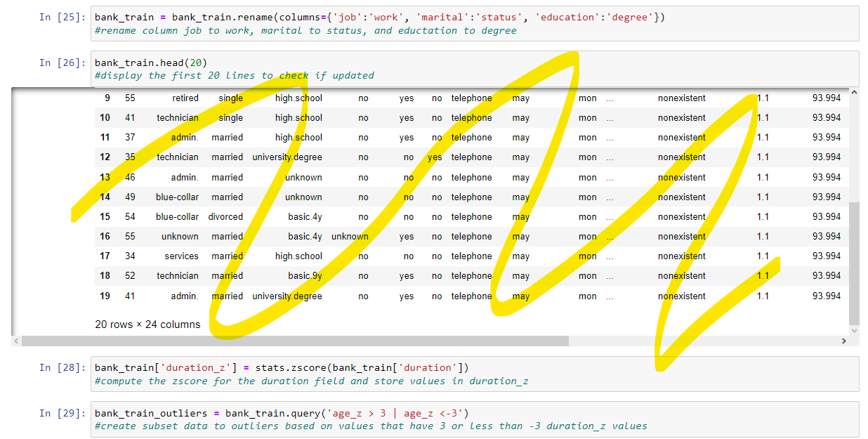Select the 'retired' cell in row 9

(x=185, y=98)
